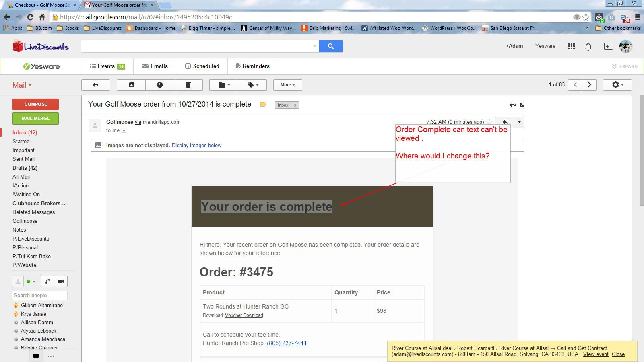Bookmark page with star icon
644x362 pixels.
(x=586, y=17)
